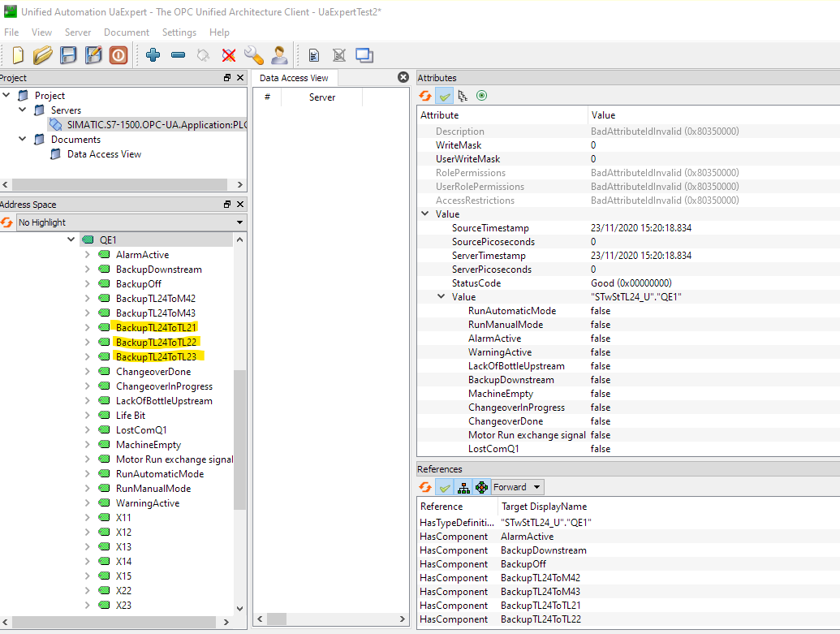Expand the ChangeoverDone node
The image size is (840, 634).
tap(88, 372)
